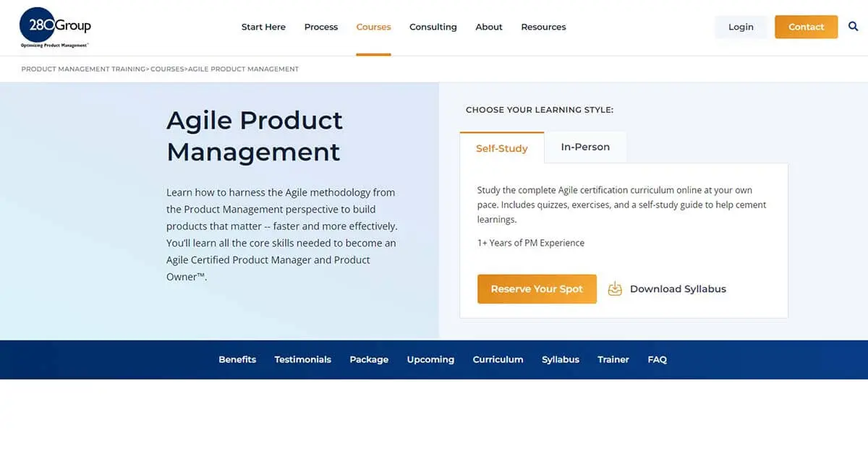The height and width of the screenshot is (454, 868).
Task: Click the Agile Product Management heading
Action: (255, 136)
